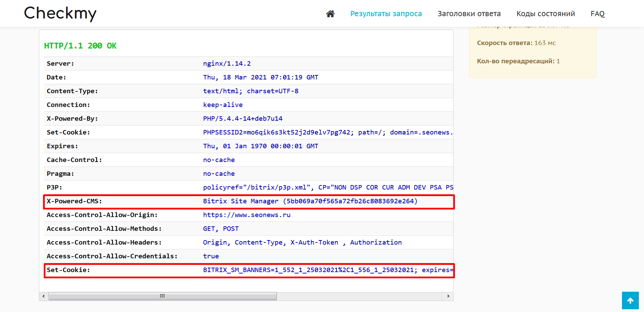Open the FAQ page
Image resolution: width=644 pixels, height=312 pixels.
(598, 14)
